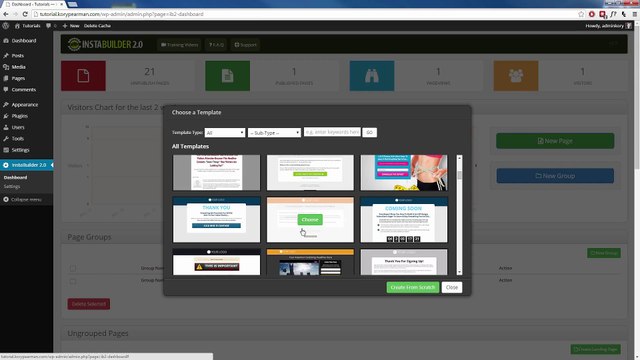Screen dimensions: 640x360
Task: Select the THANK YOU template thumbnail
Action: (x=216, y=220)
